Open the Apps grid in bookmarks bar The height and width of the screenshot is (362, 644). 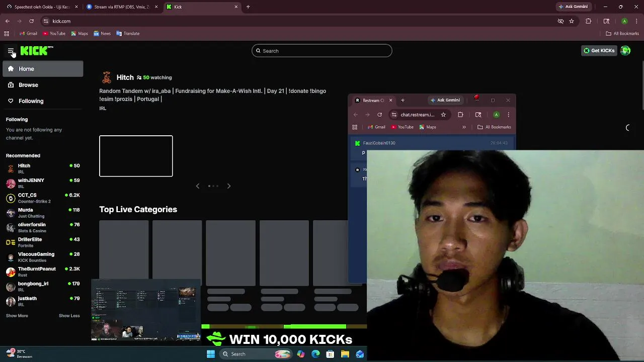(7, 34)
